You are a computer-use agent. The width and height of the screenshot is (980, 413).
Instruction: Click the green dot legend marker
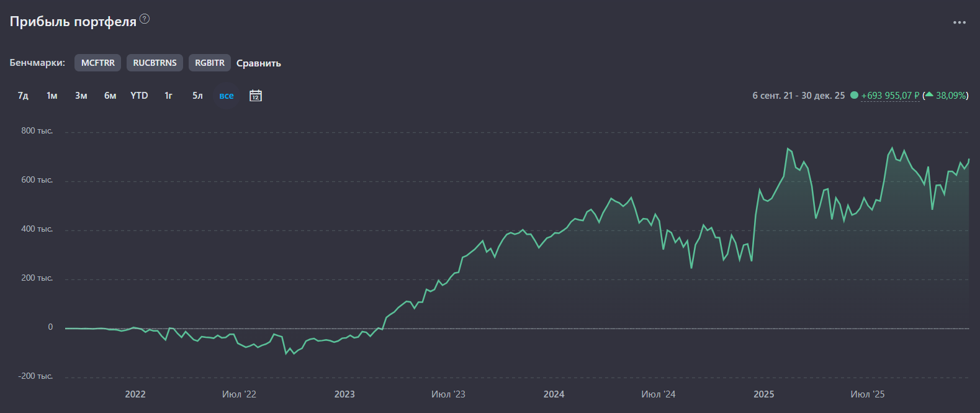tap(854, 95)
